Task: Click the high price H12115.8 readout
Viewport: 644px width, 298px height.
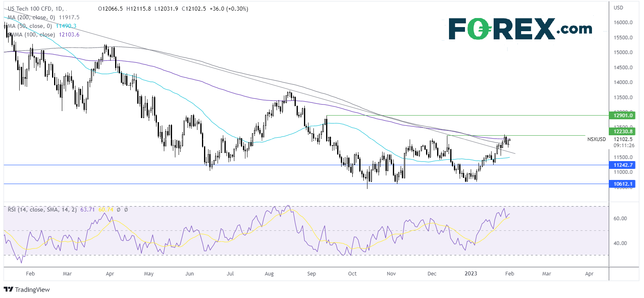Action: coord(138,9)
